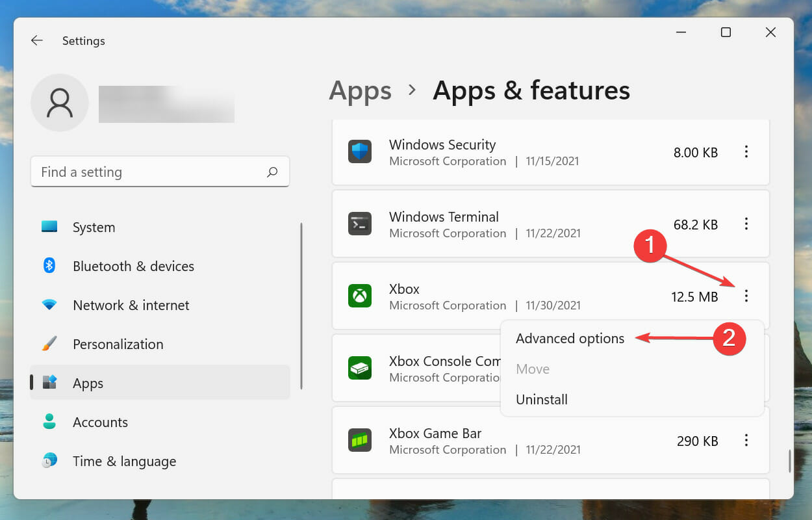Image resolution: width=812 pixels, height=520 pixels.
Task: Click the Windows Security shield icon
Action: 360,152
